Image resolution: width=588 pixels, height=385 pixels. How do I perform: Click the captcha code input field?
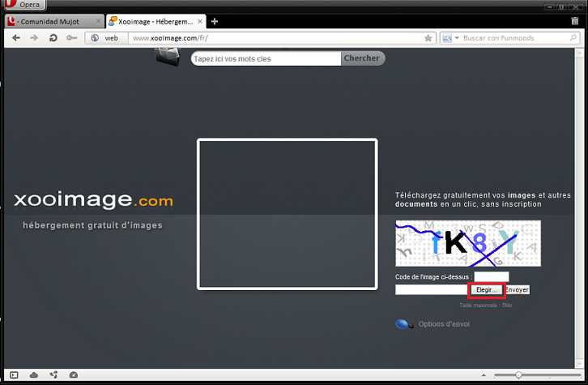point(491,277)
